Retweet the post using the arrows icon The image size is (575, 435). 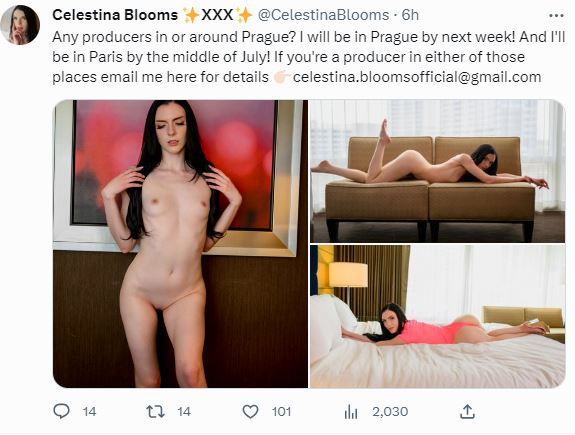pyautogui.click(x=155, y=412)
